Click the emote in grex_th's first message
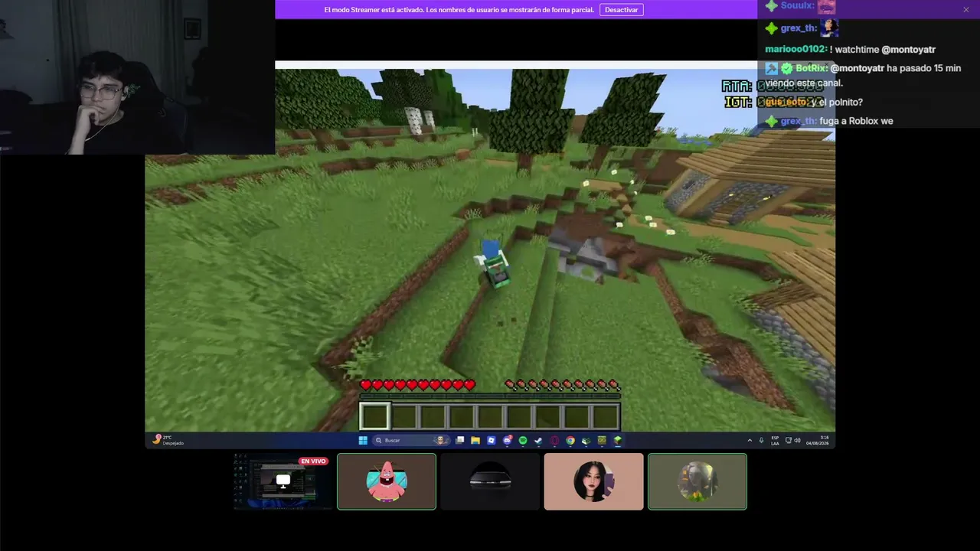This screenshot has height=551, width=980. (829, 28)
